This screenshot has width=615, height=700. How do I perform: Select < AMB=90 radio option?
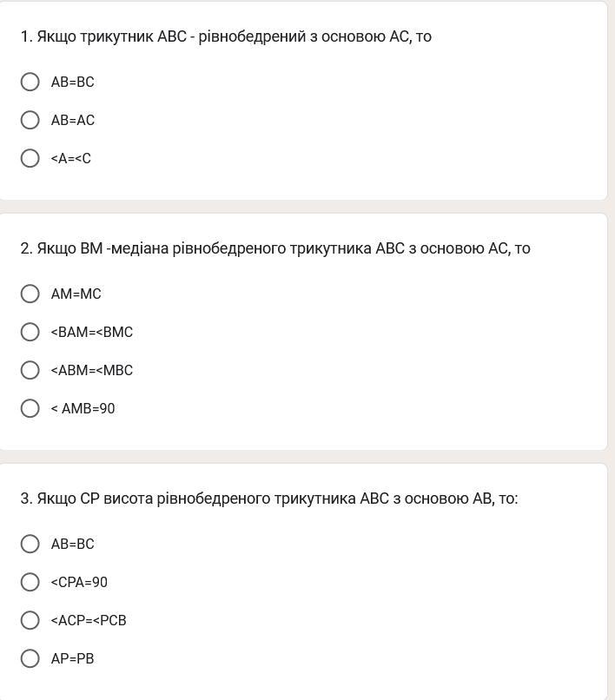click(x=30, y=408)
